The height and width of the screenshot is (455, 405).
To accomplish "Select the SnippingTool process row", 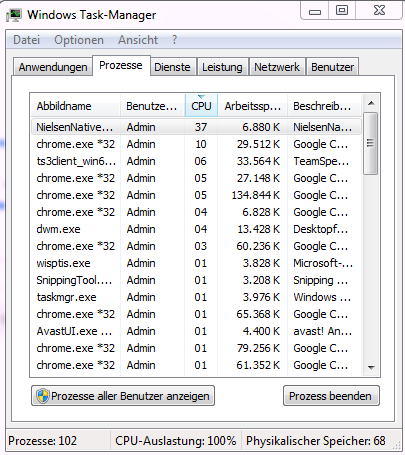I will point(196,280).
